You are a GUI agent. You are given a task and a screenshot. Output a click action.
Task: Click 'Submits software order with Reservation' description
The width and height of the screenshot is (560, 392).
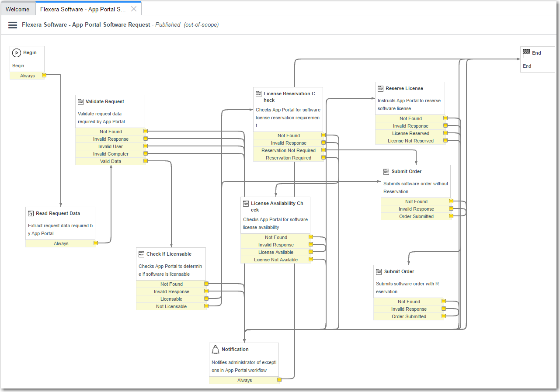click(407, 288)
